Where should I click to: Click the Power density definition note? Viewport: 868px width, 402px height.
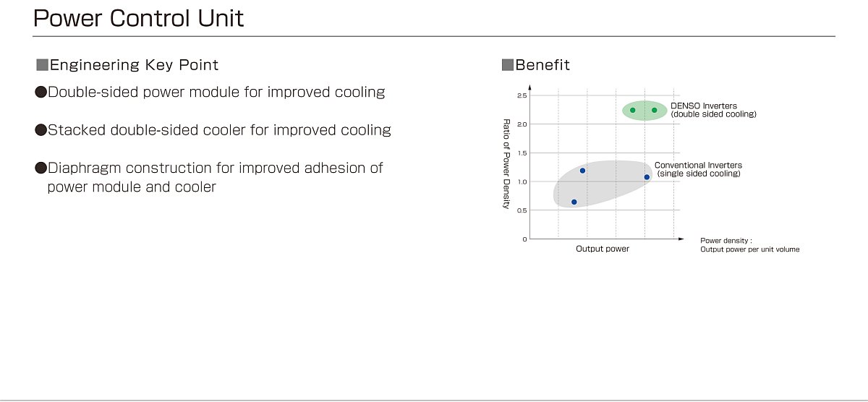(749, 245)
